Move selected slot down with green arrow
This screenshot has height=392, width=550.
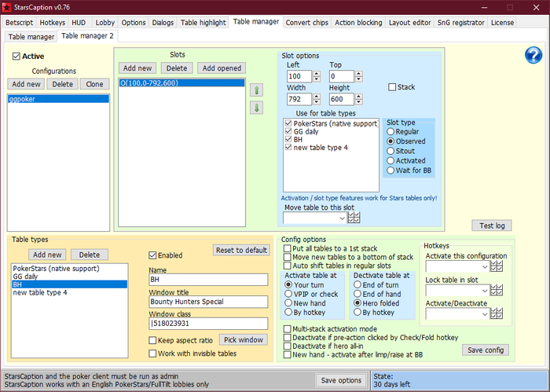[x=256, y=108]
